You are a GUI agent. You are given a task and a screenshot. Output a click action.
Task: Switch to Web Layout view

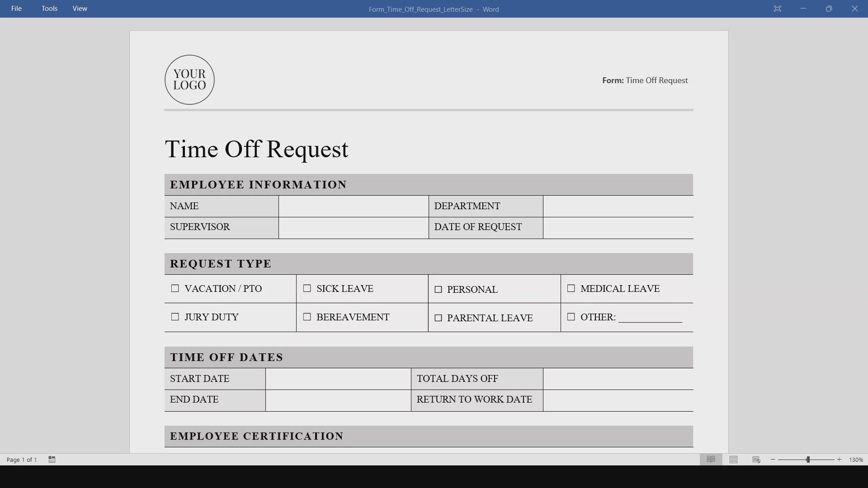[x=756, y=460]
